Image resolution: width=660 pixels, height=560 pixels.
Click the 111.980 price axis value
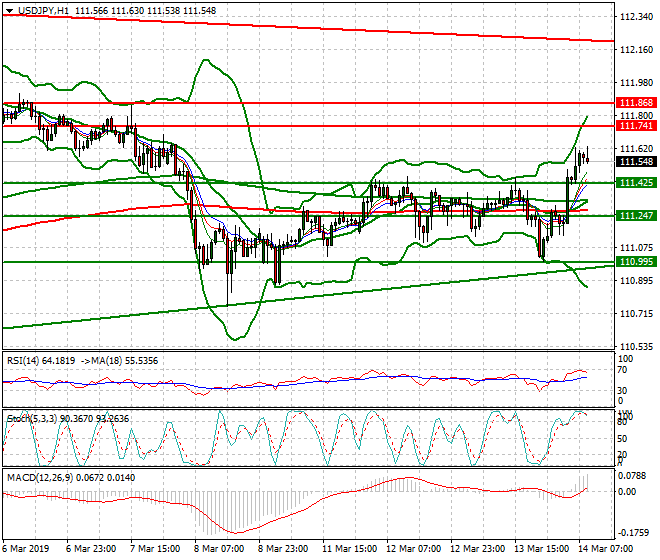tap(636, 83)
